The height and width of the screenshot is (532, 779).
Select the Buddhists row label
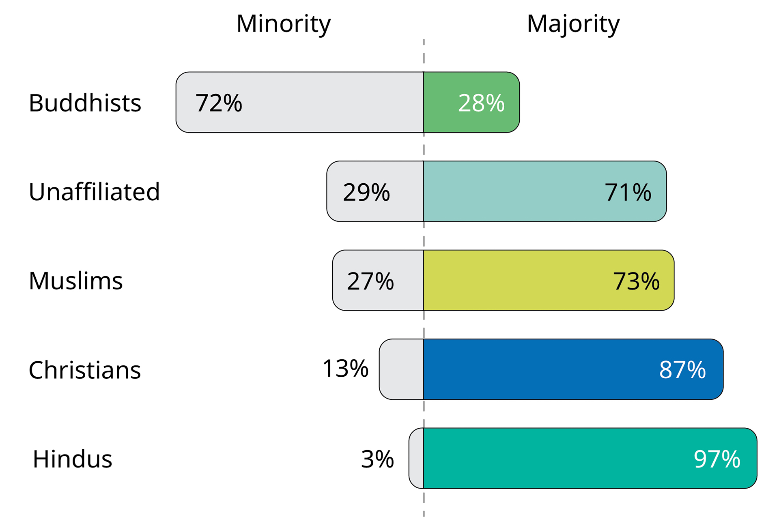85,103
